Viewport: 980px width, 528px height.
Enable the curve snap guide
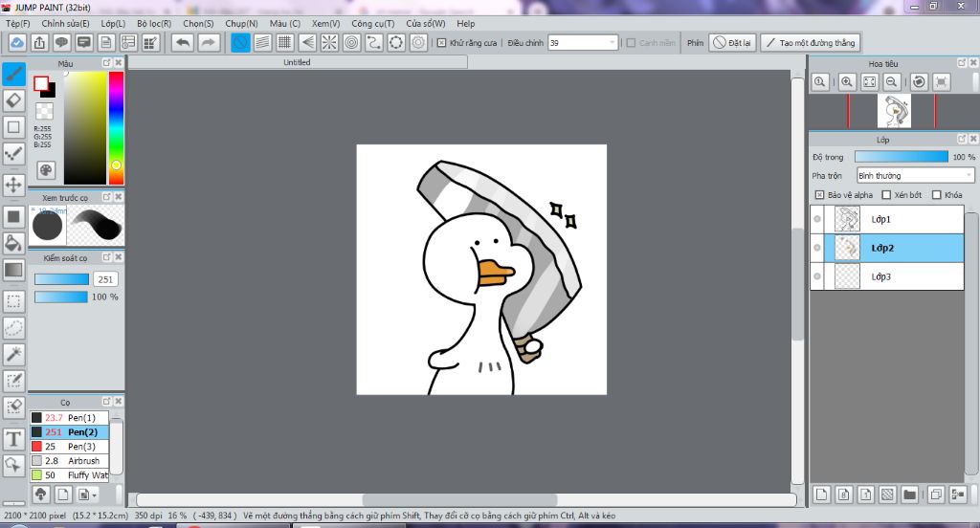(x=374, y=42)
